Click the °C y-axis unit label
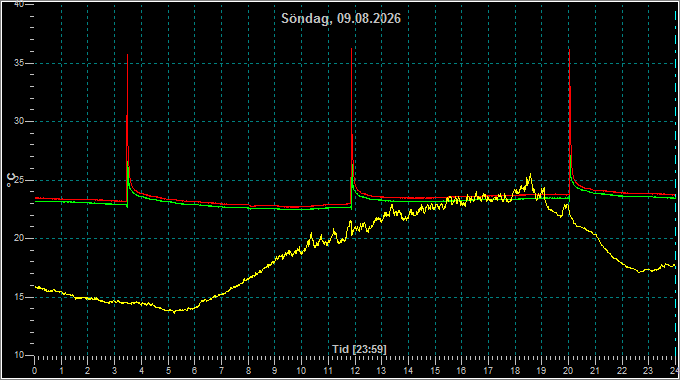The width and height of the screenshot is (680, 380). pyautogui.click(x=10, y=180)
